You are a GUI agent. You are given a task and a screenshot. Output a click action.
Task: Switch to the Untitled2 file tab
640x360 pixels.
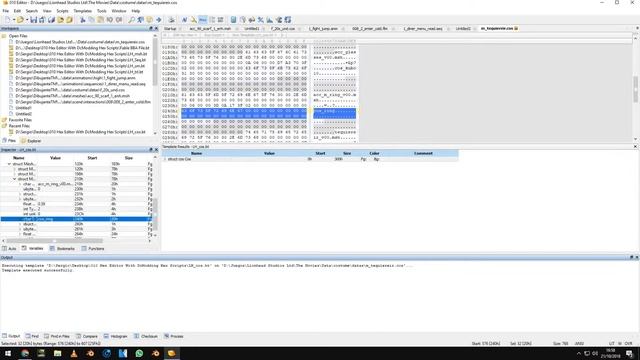tap(463, 29)
